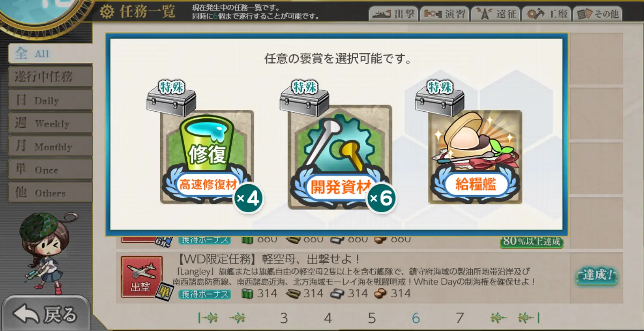644x331 pixels.
Task: Open the 出撃 sortie quest tab
Action: point(393,14)
